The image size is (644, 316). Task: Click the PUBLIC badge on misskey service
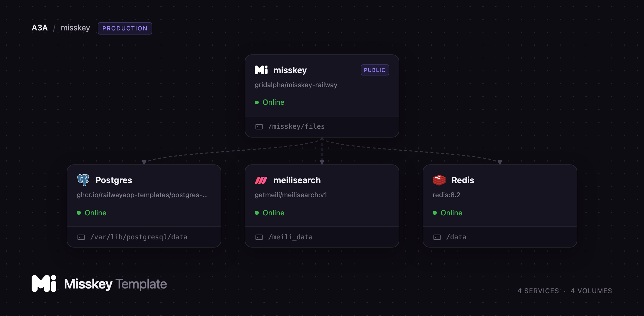click(375, 70)
